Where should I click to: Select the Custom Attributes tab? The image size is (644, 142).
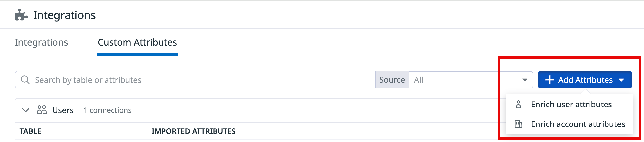(137, 42)
